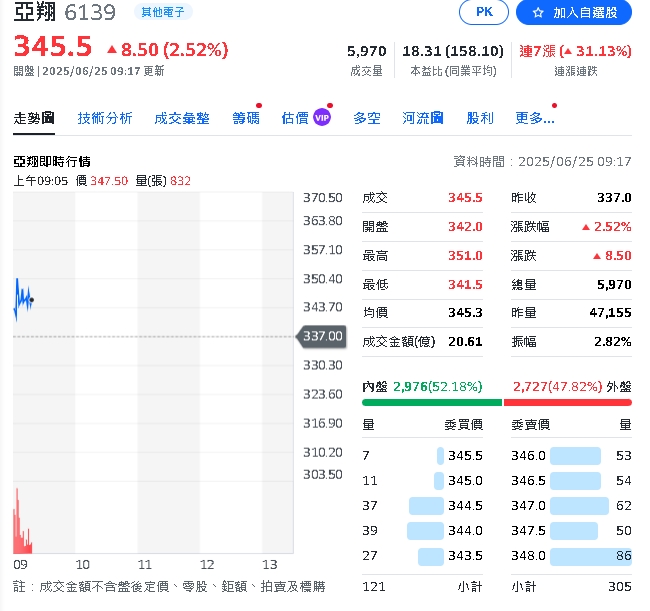Select the 股利 tab
The image size is (650, 611).
click(x=480, y=118)
